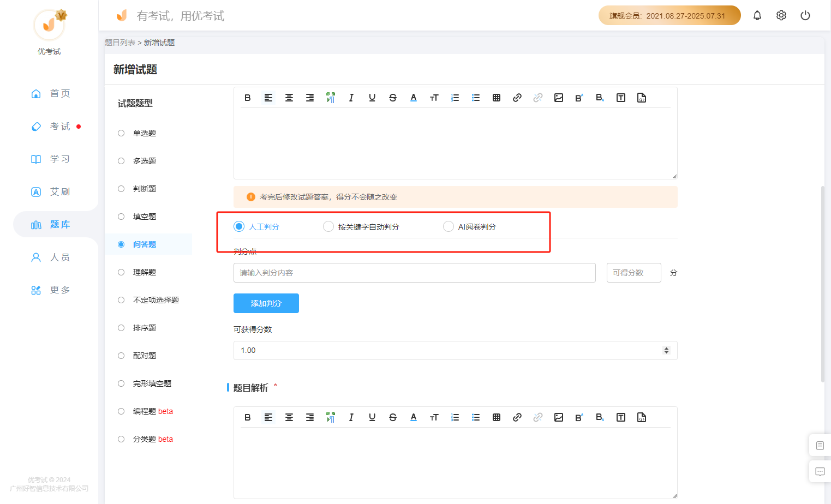This screenshot has width=831, height=504.
Task: Apply strikethrough in the upper editor toolbar
Action: [393, 98]
